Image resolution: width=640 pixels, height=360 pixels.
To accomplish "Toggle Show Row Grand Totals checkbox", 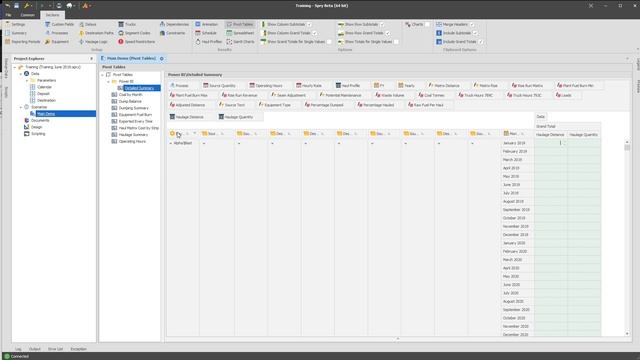I will [x=388, y=33].
